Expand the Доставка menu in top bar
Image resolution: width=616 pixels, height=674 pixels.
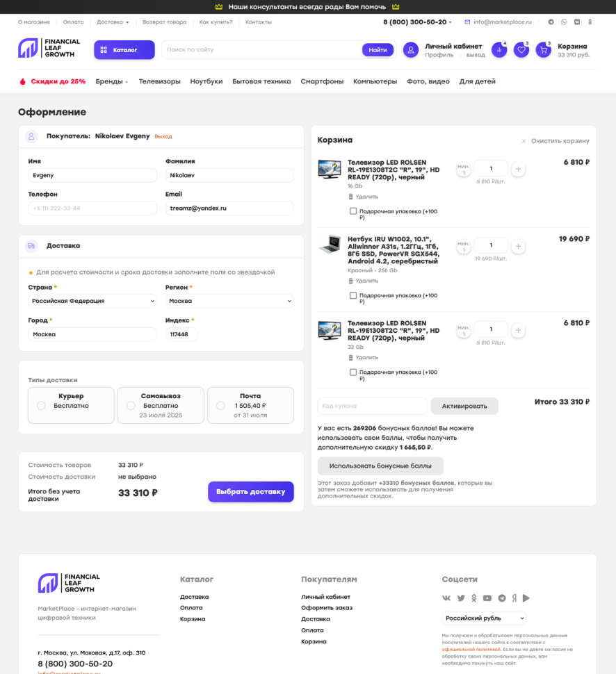click(x=113, y=22)
